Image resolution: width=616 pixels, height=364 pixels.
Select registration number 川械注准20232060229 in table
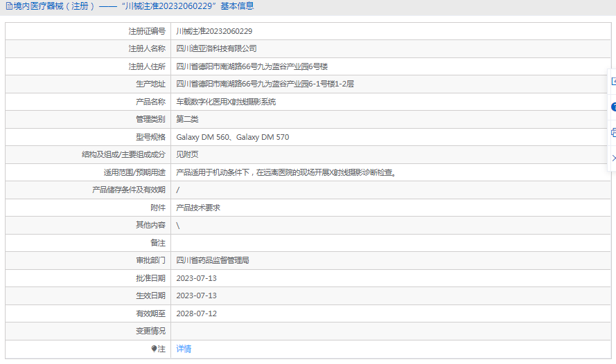tap(214, 31)
